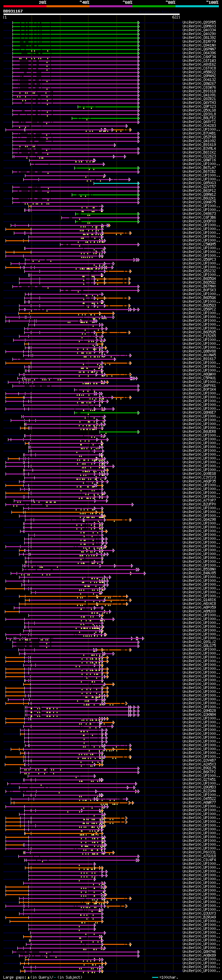Select hit label UniRef100_Q9M4H2

(x=199, y=76)
